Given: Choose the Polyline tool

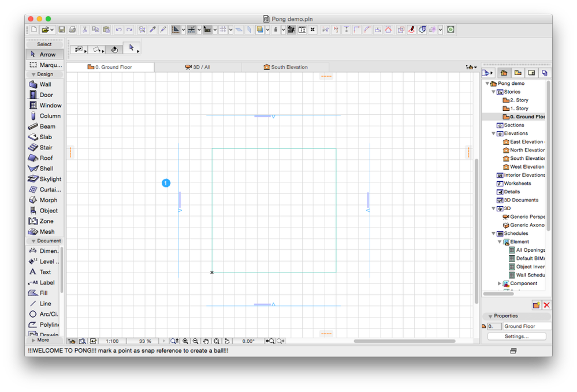Looking at the screenshot, I should coord(43,324).
